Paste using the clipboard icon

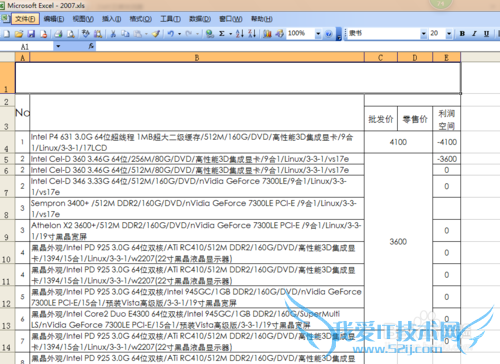pos(137,34)
